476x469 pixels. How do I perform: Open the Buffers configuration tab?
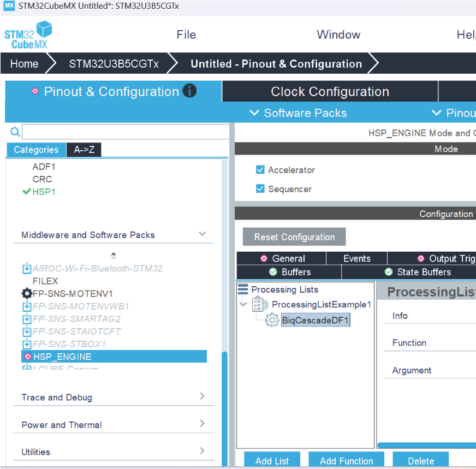click(x=289, y=272)
